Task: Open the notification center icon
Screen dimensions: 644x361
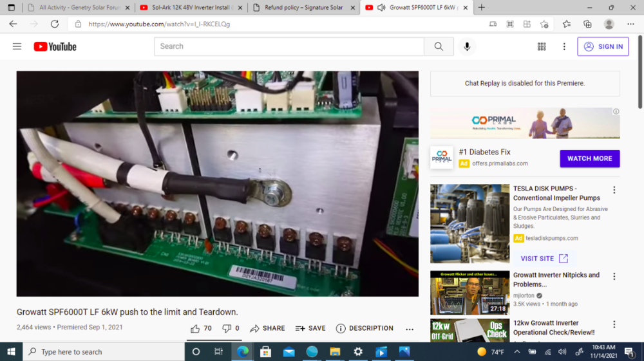Action: pyautogui.click(x=630, y=351)
